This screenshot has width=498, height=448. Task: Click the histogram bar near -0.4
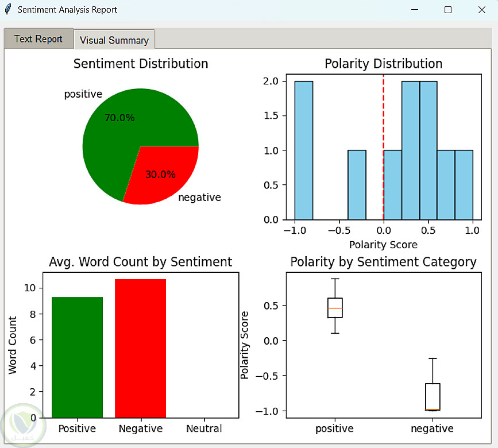coord(357,185)
